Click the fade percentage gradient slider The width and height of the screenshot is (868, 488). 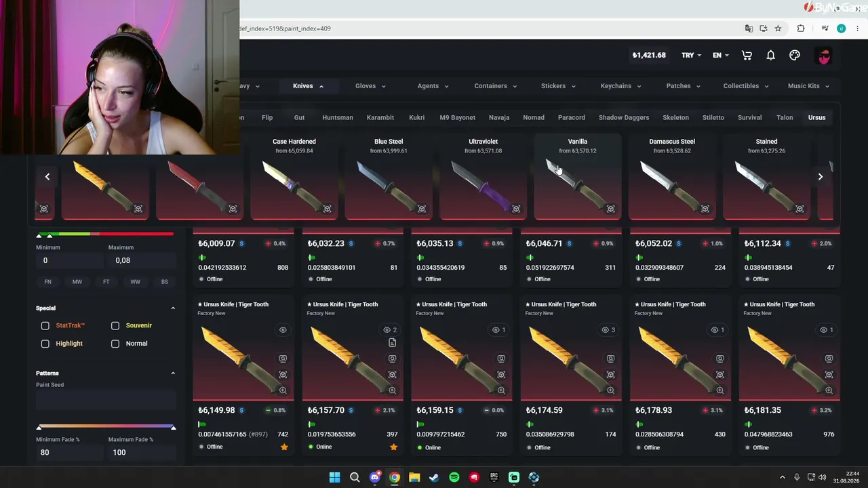pyautogui.click(x=106, y=427)
